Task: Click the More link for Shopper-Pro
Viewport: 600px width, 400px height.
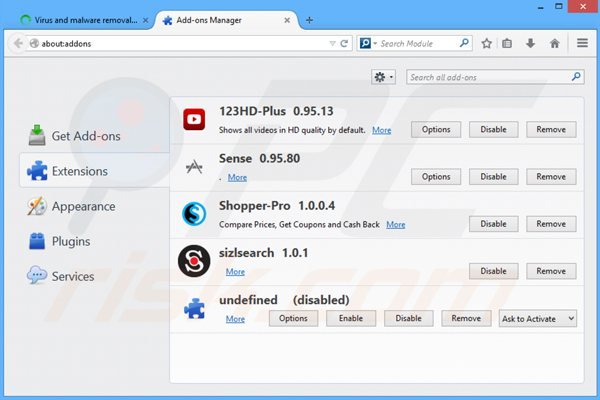Action: click(x=396, y=225)
